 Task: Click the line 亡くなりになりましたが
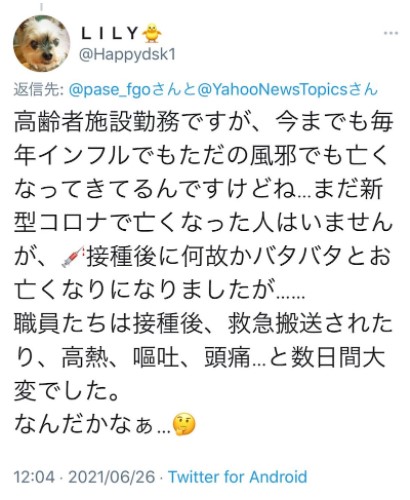(160, 290)
